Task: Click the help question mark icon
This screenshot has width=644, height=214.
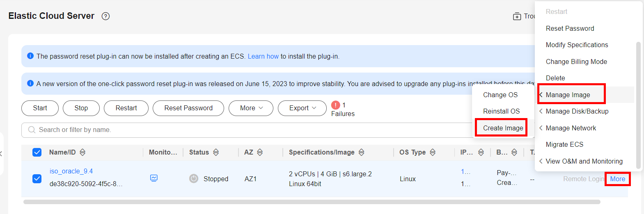Action: (x=105, y=16)
